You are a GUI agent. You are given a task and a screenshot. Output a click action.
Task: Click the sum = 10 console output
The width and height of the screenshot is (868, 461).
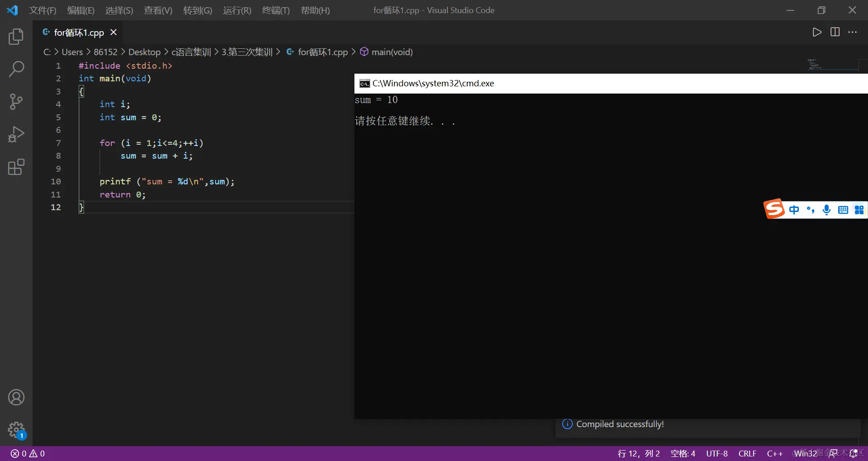click(x=376, y=100)
